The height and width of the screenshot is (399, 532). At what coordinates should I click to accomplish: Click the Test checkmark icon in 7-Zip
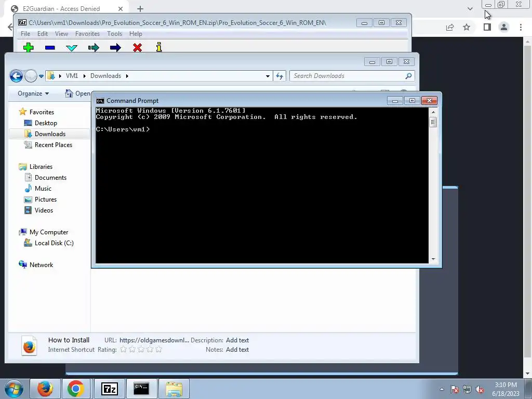point(72,48)
